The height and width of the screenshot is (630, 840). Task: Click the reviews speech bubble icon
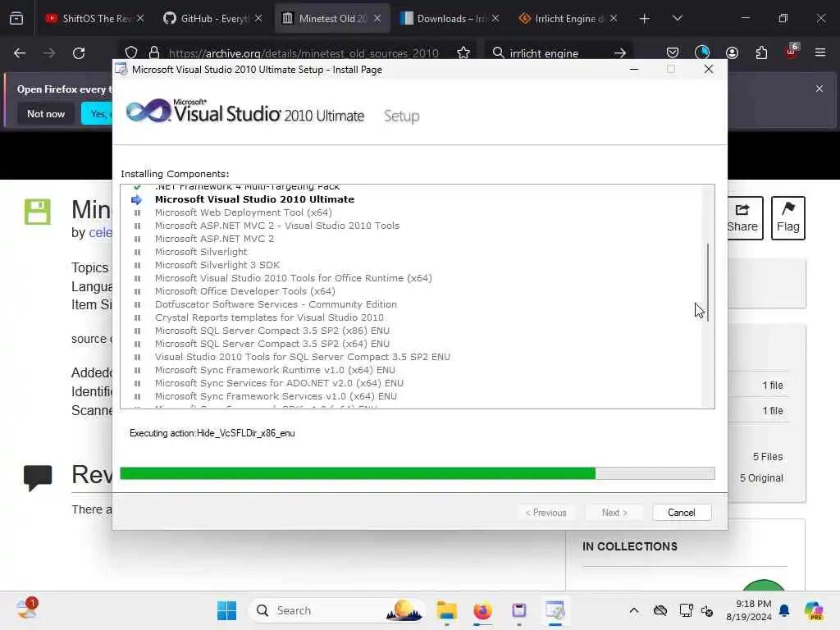coord(38,478)
